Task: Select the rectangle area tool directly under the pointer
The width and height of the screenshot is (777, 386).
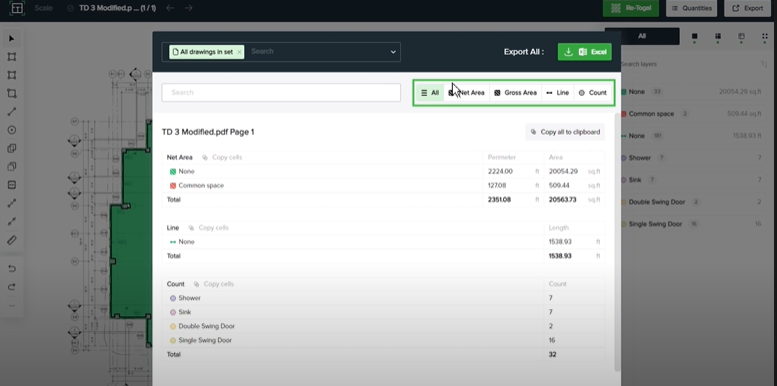Action: pos(12,57)
